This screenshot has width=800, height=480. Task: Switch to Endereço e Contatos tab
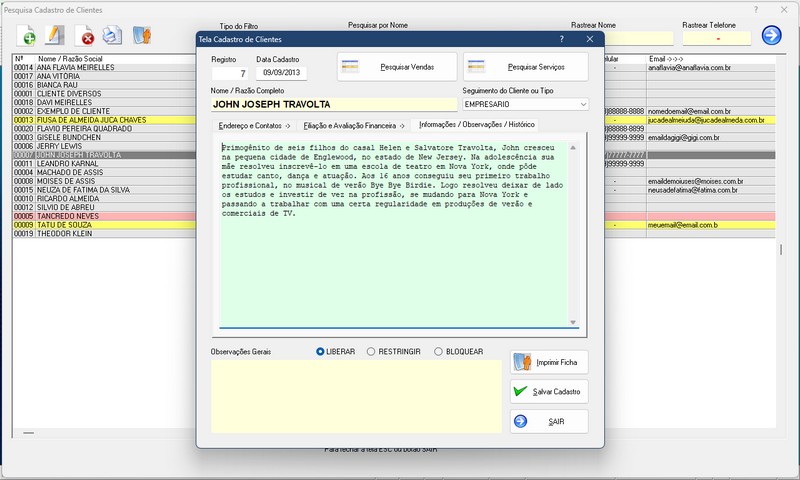point(255,125)
